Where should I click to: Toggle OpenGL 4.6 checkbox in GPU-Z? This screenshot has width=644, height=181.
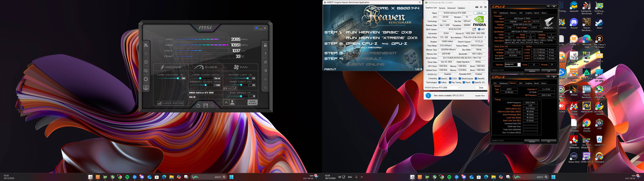click(473, 82)
